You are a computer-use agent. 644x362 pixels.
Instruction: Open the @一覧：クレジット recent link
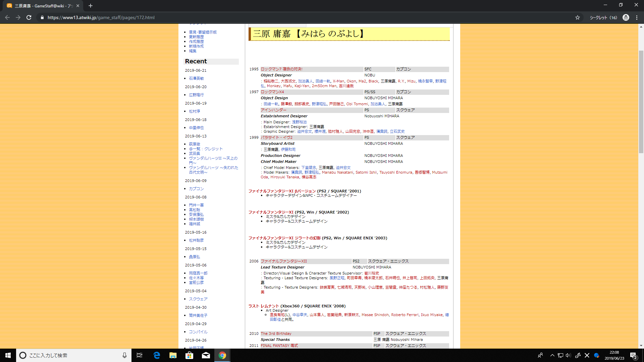206,149
